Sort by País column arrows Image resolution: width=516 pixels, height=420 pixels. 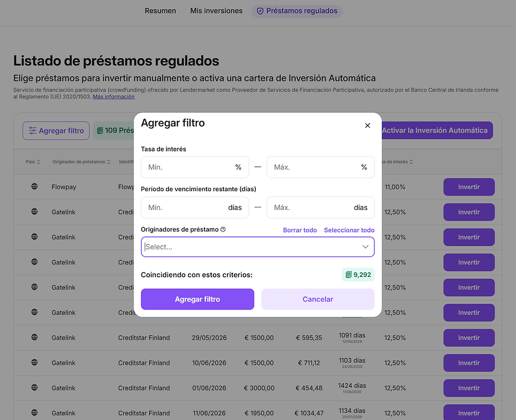click(x=38, y=162)
